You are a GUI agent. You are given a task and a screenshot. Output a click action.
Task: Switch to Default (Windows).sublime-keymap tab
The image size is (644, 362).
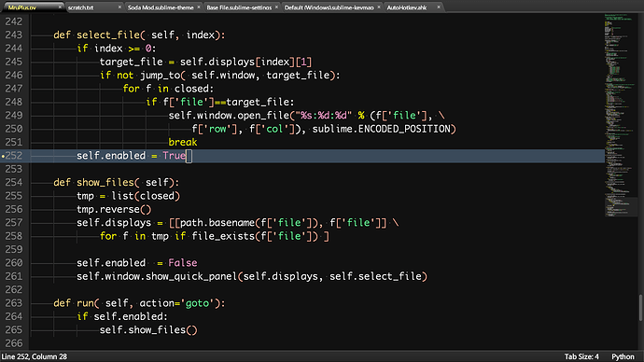pos(329,7)
